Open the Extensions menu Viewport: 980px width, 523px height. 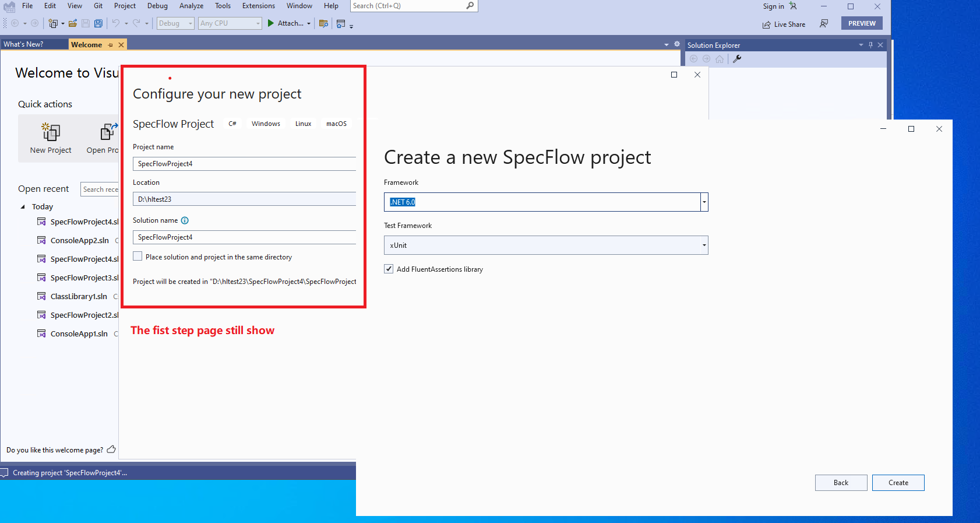pos(259,6)
